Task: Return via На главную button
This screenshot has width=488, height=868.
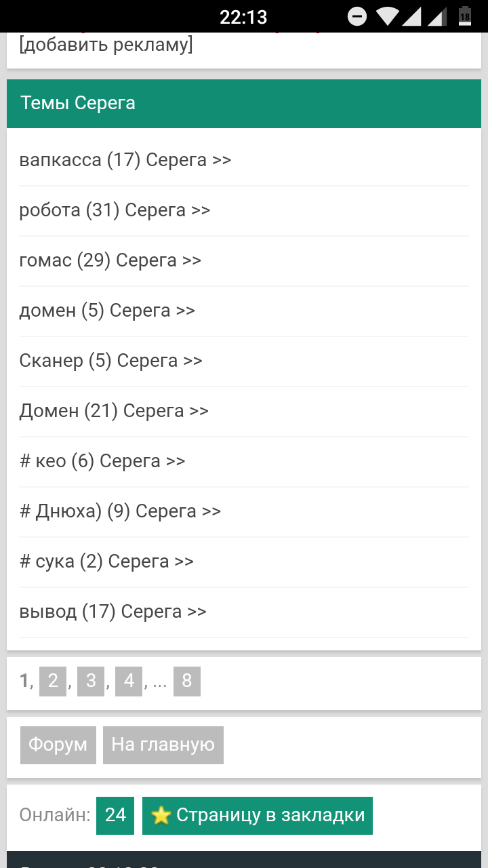Action: click(163, 745)
